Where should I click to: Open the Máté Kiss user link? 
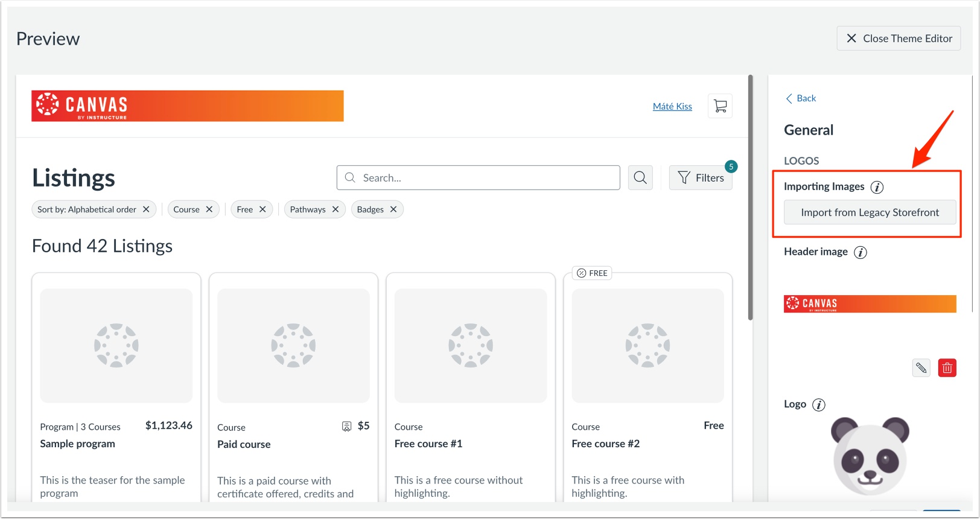coord(672,106)
